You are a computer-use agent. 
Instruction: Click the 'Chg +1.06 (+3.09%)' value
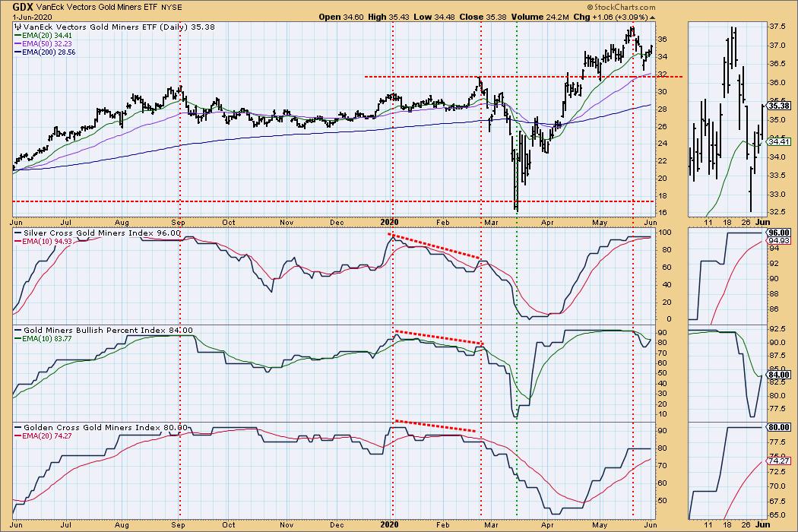[x=611, y=17]
